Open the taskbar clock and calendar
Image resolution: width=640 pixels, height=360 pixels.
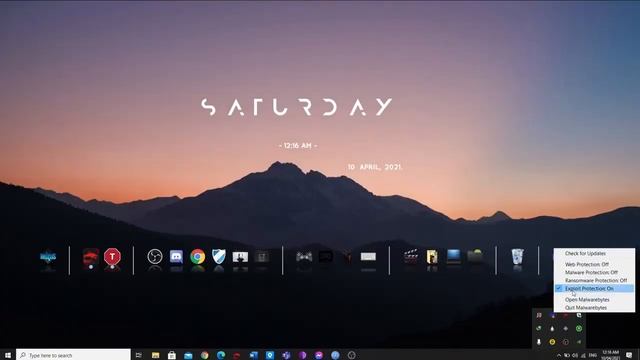tap(611, 355)
